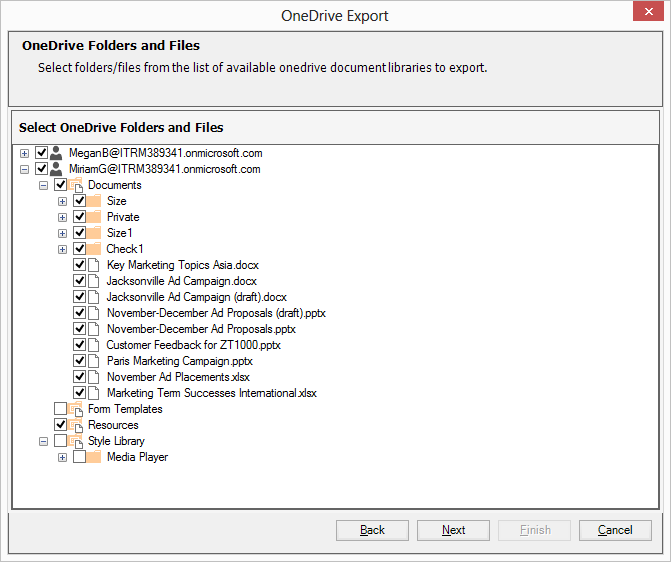Click the Documents library icon

[75, 185]
